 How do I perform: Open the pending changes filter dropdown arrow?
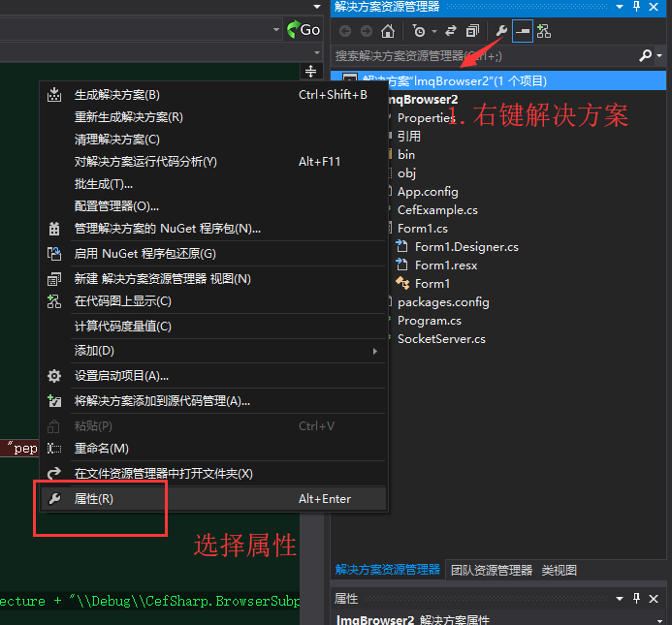[434, 31]
